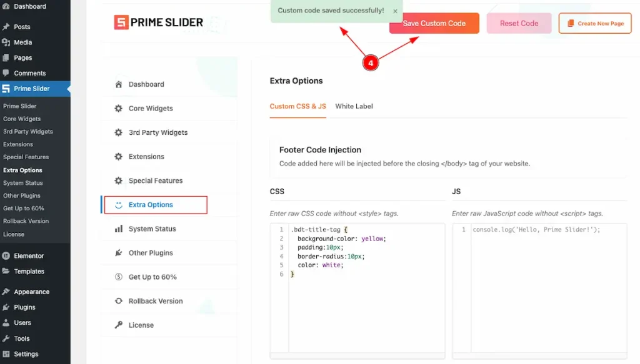The height and width of the screenshot is (364, 640).
Task: Dismiss the custom code saved notification
Action: 394,11
